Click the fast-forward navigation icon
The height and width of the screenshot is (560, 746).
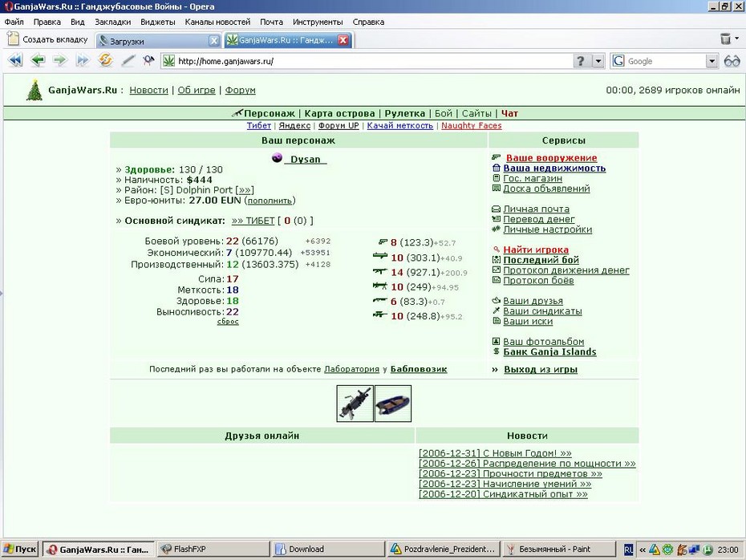point(82,60)
